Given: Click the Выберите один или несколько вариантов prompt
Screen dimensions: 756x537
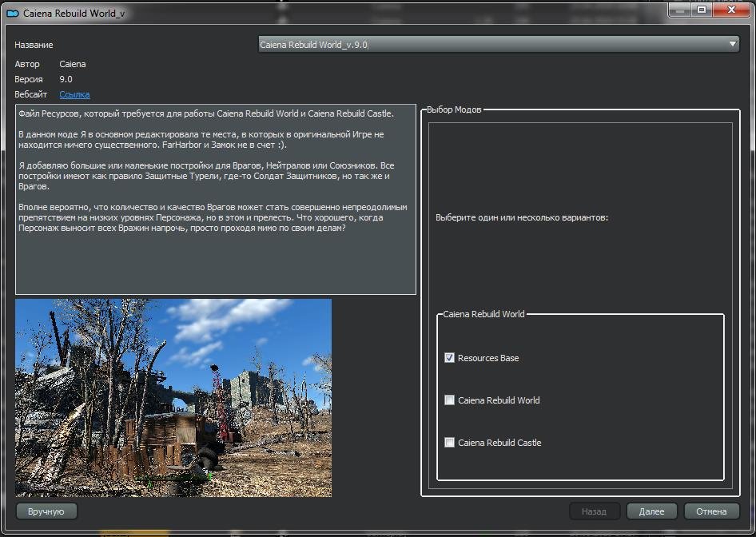Looking at the screenshot, I should click(522, 217).
